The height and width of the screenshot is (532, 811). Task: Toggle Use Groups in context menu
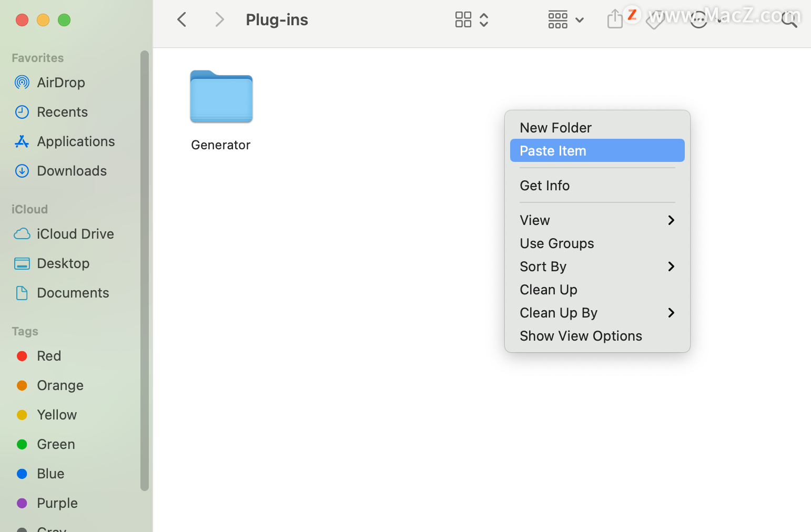(597, 243)
